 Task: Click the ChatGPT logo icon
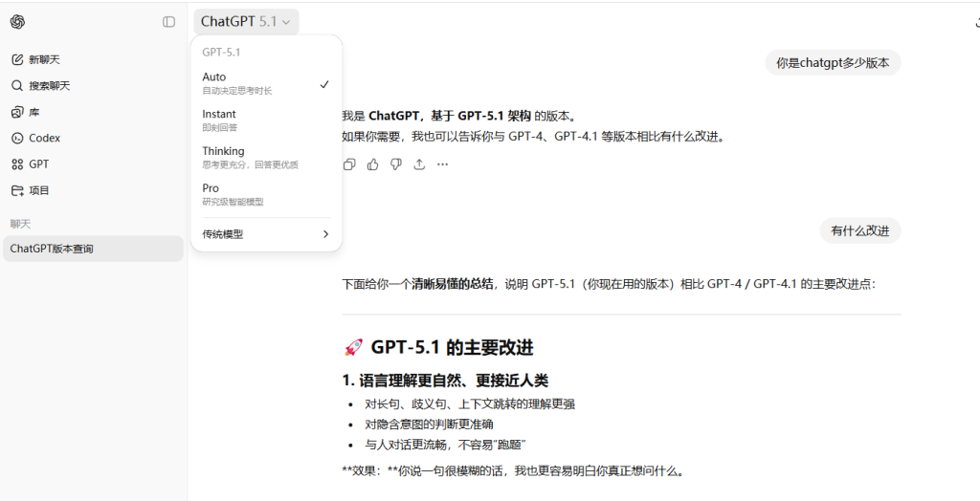[x=17, y=22]
